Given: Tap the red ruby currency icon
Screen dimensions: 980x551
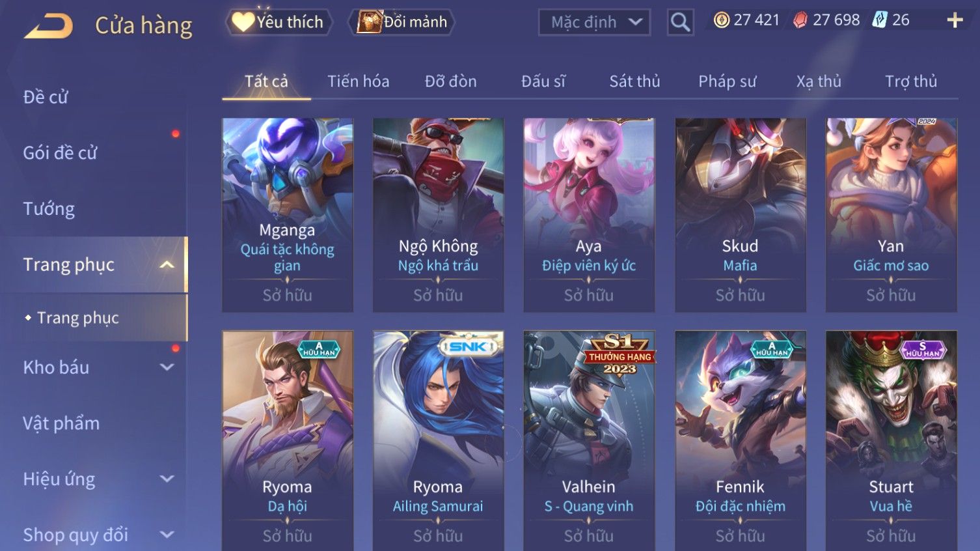Looking at the screenshot, I should (800, 20).
